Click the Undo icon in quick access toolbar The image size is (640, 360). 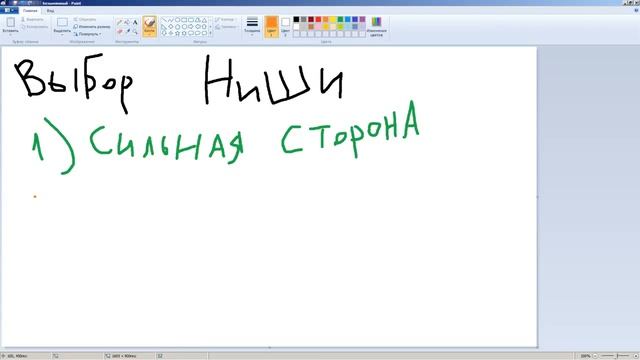[x=23, y=3]
